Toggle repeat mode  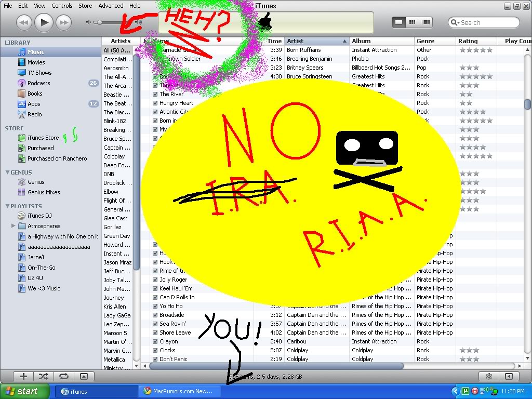64,376
